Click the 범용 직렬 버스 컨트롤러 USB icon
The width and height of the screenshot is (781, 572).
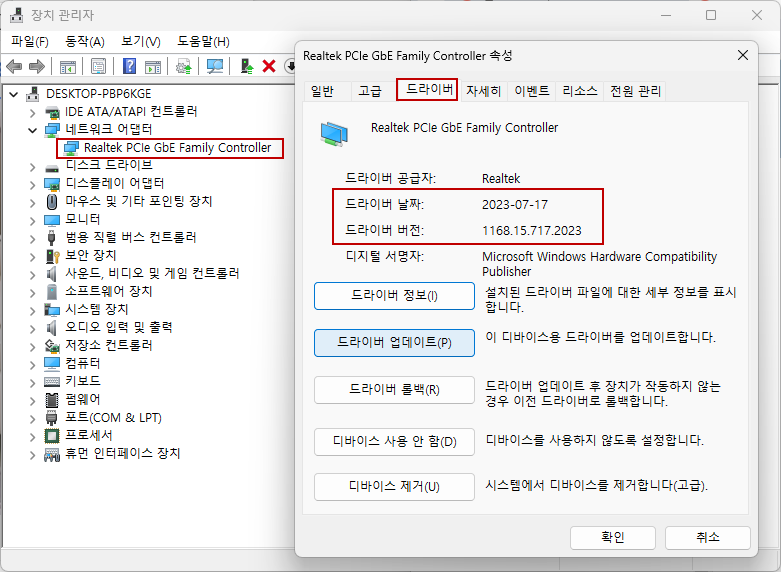(52, 238)
